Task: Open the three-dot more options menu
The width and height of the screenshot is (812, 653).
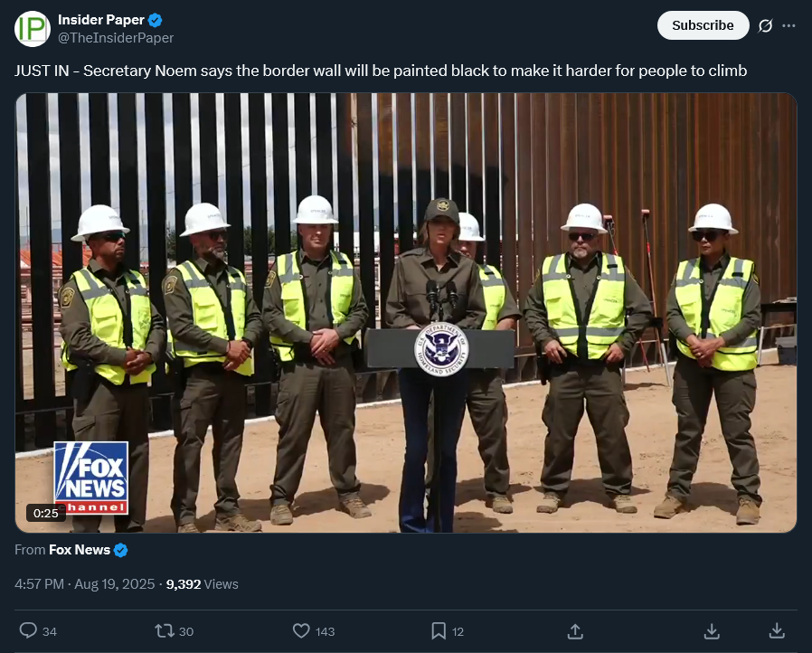Action: coord(788,25)
